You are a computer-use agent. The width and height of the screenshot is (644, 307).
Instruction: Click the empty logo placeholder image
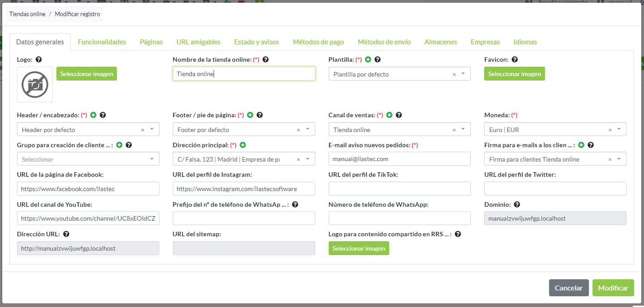[35, 85]
